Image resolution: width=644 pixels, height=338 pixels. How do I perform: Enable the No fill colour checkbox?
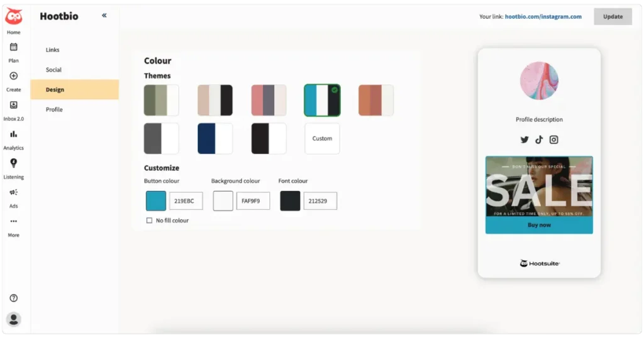click(x=149, y=221)
